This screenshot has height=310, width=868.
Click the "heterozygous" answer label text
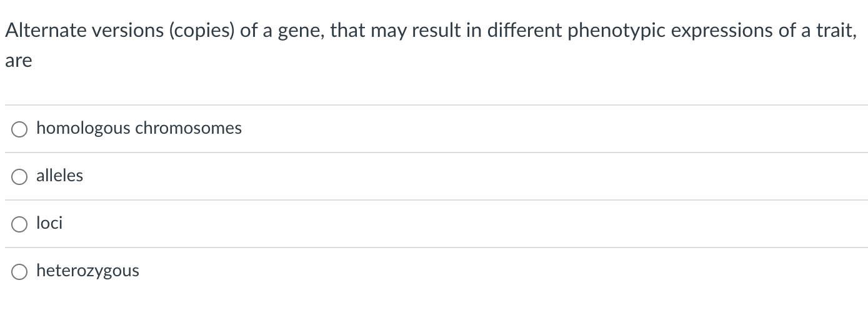(x=87, y=271)
